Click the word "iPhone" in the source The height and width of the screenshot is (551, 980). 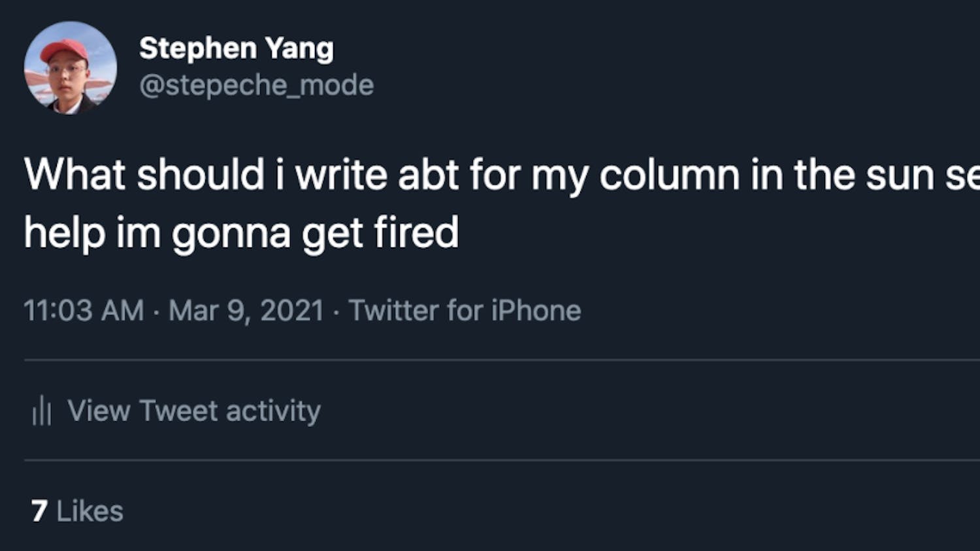pos(536,311)
